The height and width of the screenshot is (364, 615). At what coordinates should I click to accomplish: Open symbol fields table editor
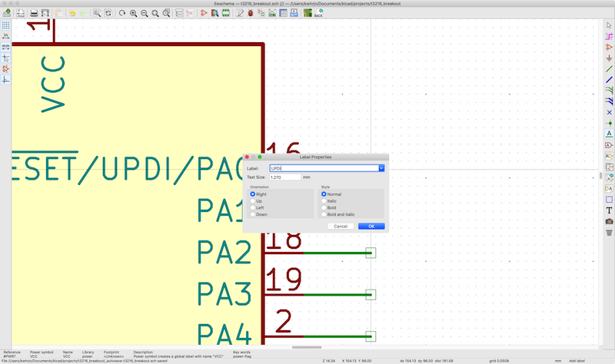tap(283, 13)
